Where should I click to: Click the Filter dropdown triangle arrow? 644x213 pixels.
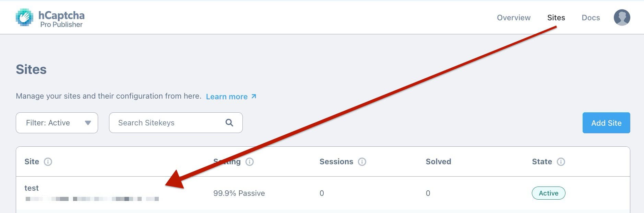click(88, 123)
